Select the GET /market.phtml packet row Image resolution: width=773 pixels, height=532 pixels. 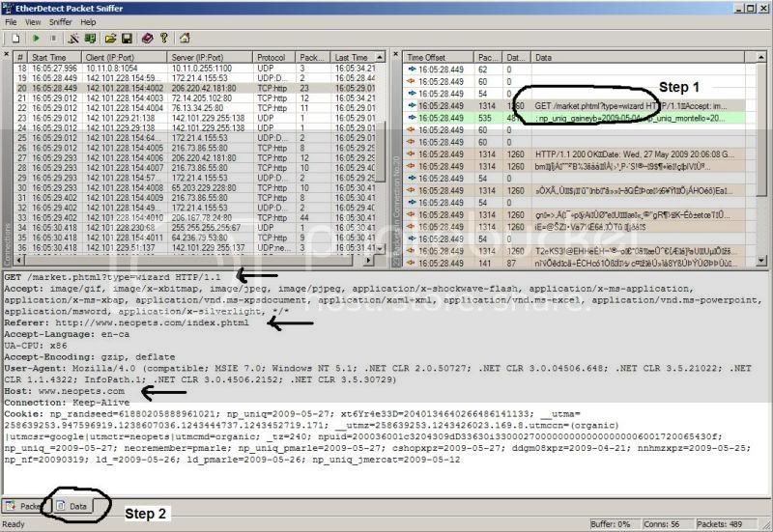[x=580, y=104]
